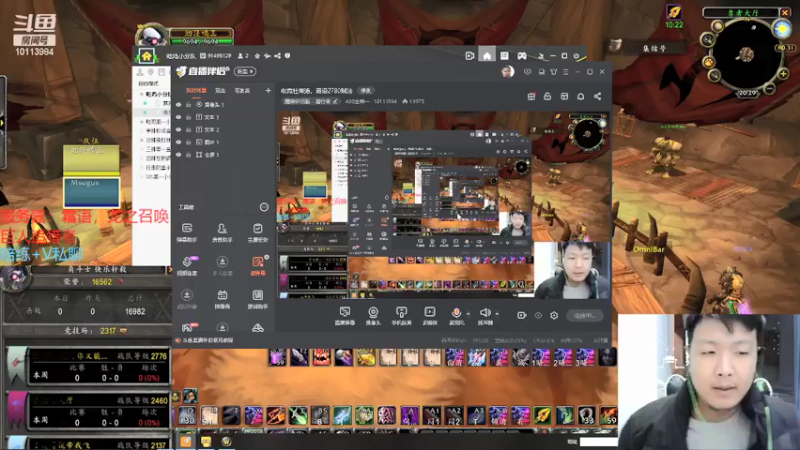
Task: Click the orange highlighted toolbox tool
Action: pos(258,265)
